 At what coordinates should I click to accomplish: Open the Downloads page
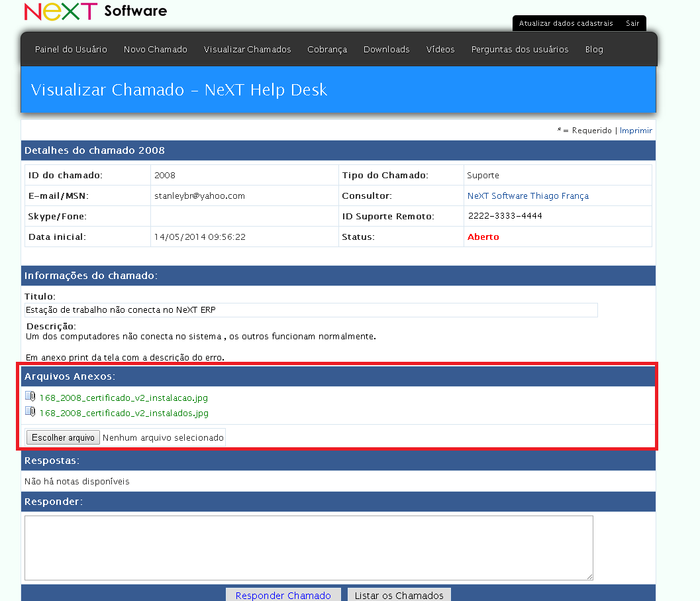pos(386,49)
